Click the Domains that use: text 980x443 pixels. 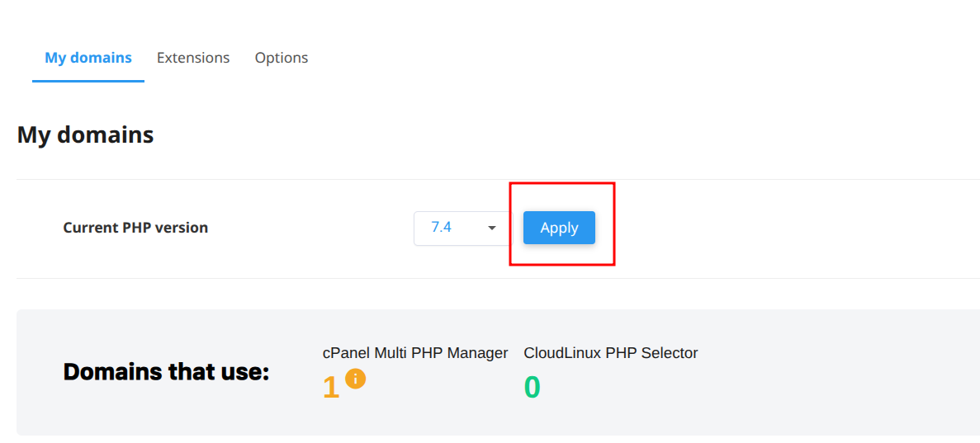click(166, 372)
